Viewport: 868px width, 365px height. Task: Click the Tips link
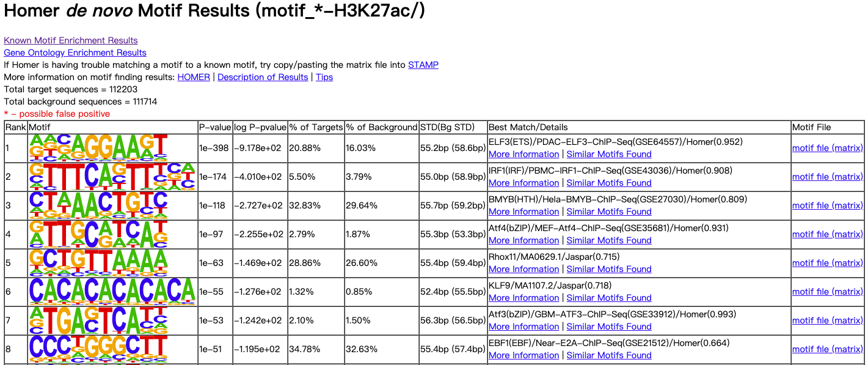pos(324,77)
